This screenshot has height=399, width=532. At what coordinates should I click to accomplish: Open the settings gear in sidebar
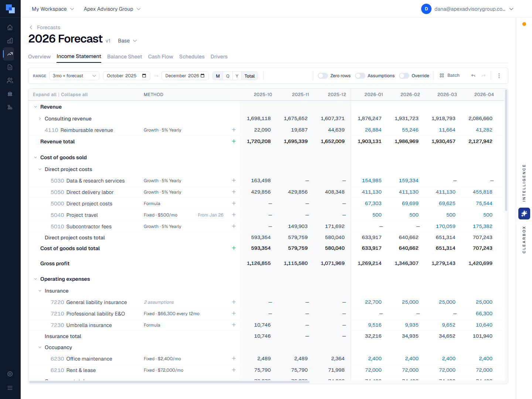pyautogui.click(x=10, y=374)
